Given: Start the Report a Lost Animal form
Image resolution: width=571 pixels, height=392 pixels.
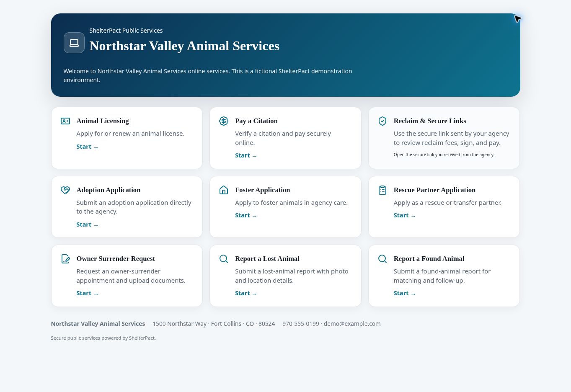Looking at the screenshot, I should [246, 293].
